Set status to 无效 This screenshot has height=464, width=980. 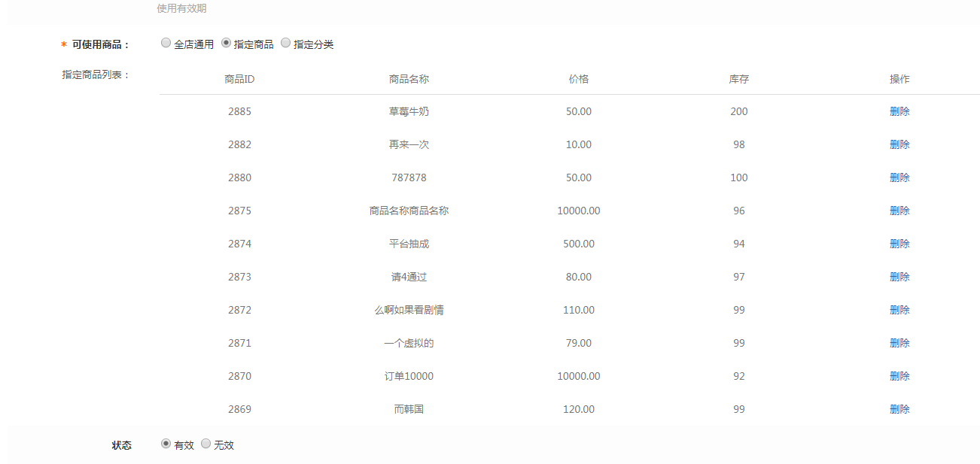click(x=205, y=444)
